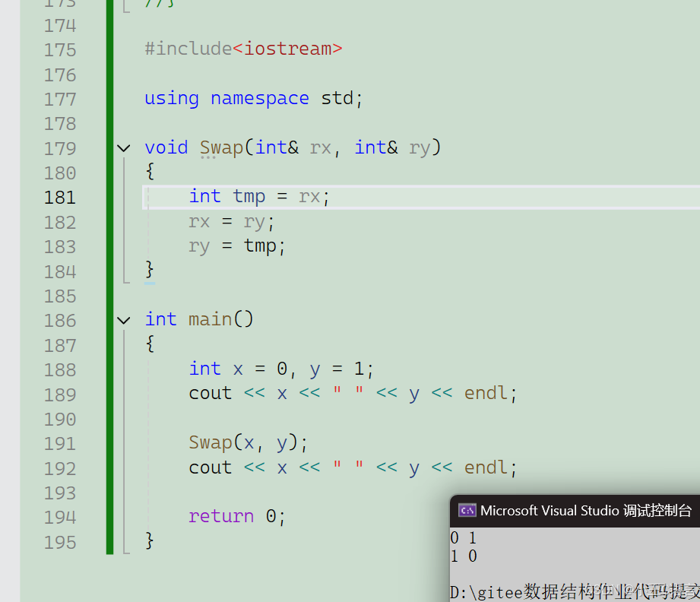Click line number 175
Viewport: 700px width, 602px height.
pyautogui.click(x=60, y=50)
